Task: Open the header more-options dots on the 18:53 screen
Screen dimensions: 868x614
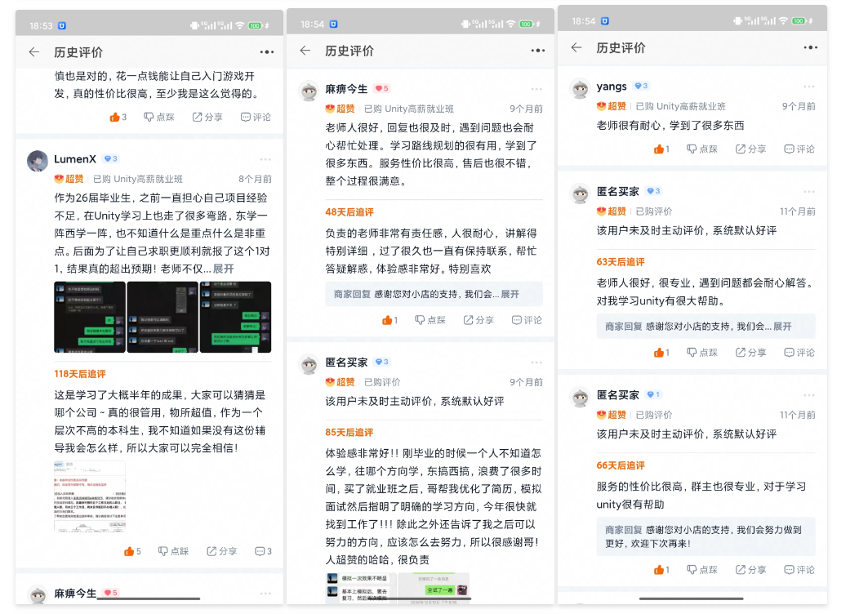Action: [267, 52]
